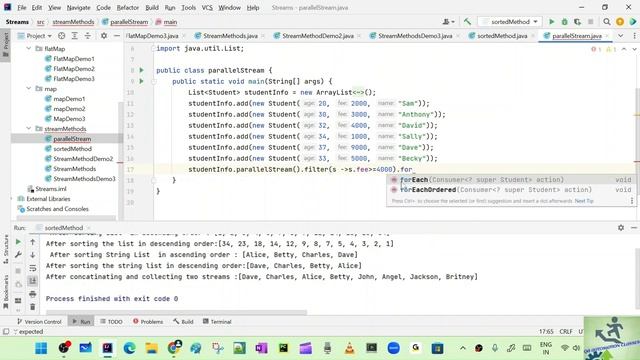The image size is (640, 360).
Task: Click Next Tip link in completion popup
Action: (x=584, y=201)
